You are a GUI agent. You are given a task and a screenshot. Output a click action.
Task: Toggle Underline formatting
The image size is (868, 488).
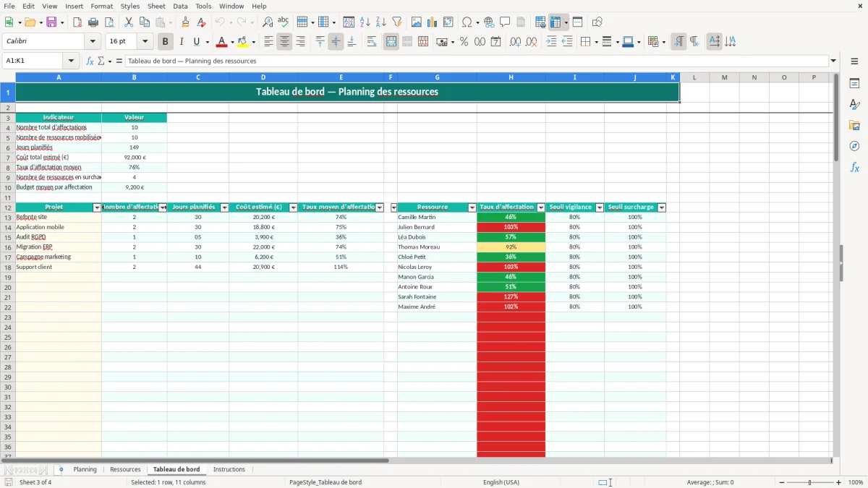[x=197, y=42]
